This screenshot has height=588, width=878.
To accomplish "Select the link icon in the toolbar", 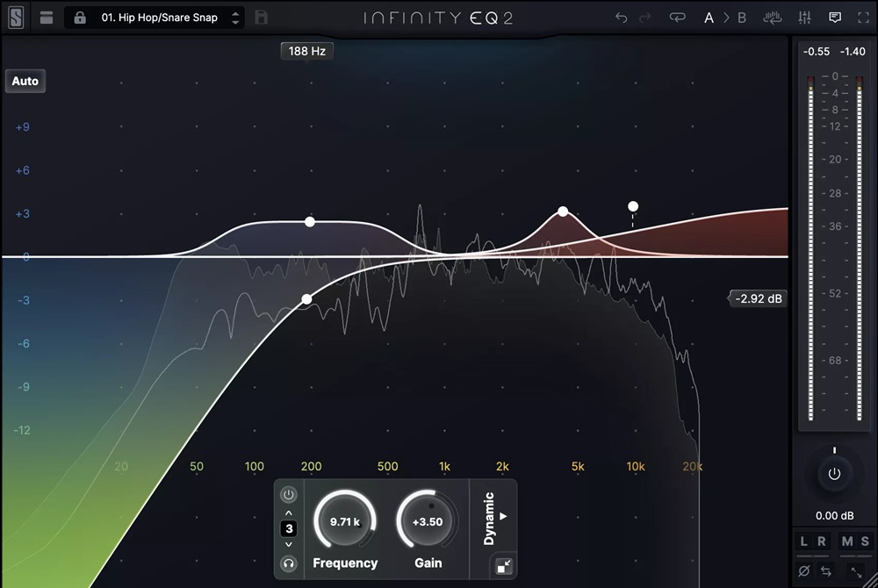I will coord(677,17).
